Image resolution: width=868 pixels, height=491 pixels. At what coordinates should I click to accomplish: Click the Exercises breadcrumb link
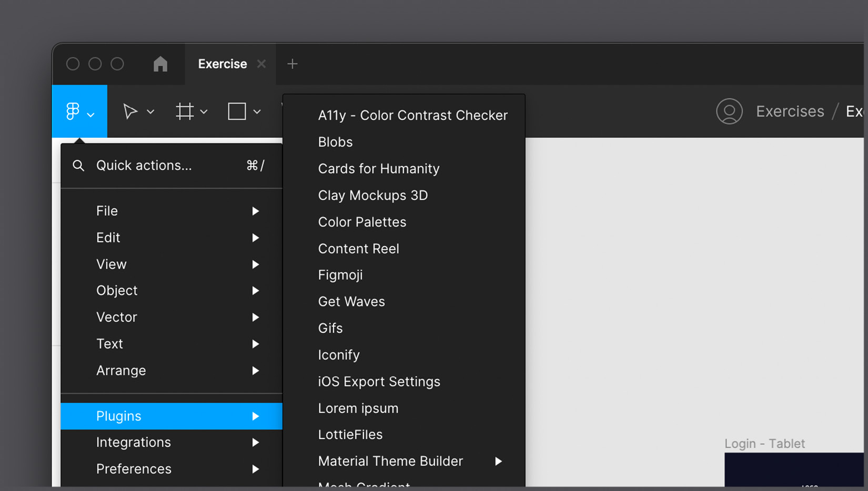point(790,111)
